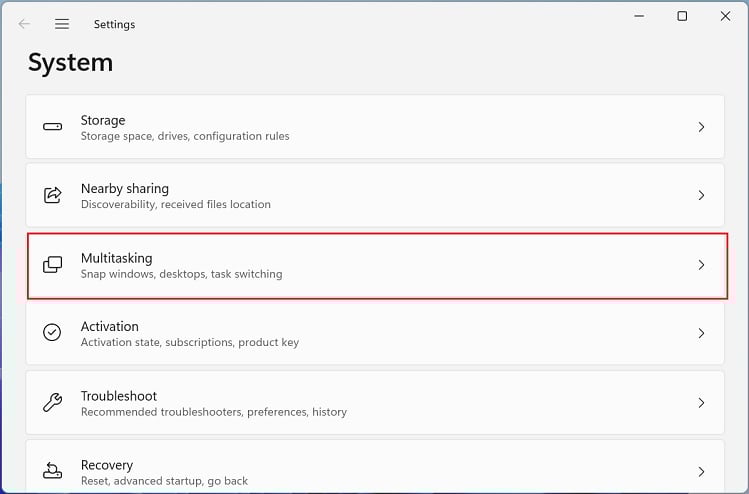This screenshot has width=749, height=494.
Task: Click the Troubleshoot wrench icon
Action: click(52, 403)
